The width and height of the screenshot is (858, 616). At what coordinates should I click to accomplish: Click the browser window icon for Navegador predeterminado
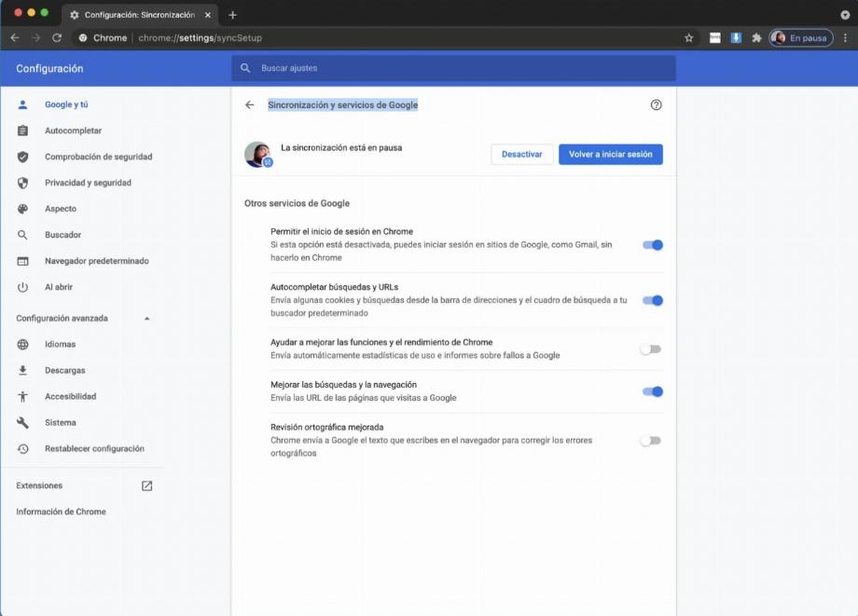coord(22,261)
